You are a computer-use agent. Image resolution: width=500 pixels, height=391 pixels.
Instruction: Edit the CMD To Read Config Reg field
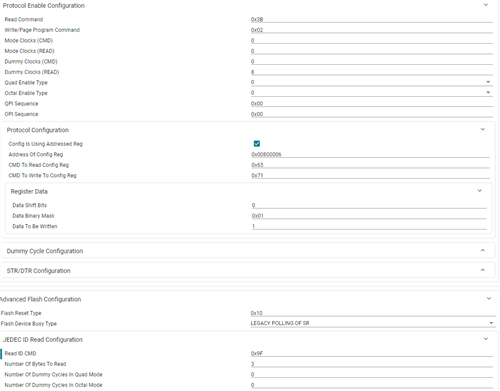point(370,165)
